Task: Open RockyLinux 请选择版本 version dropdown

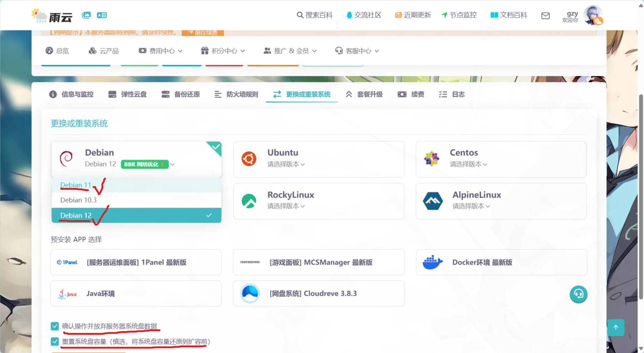Action: tap(286, 206)
